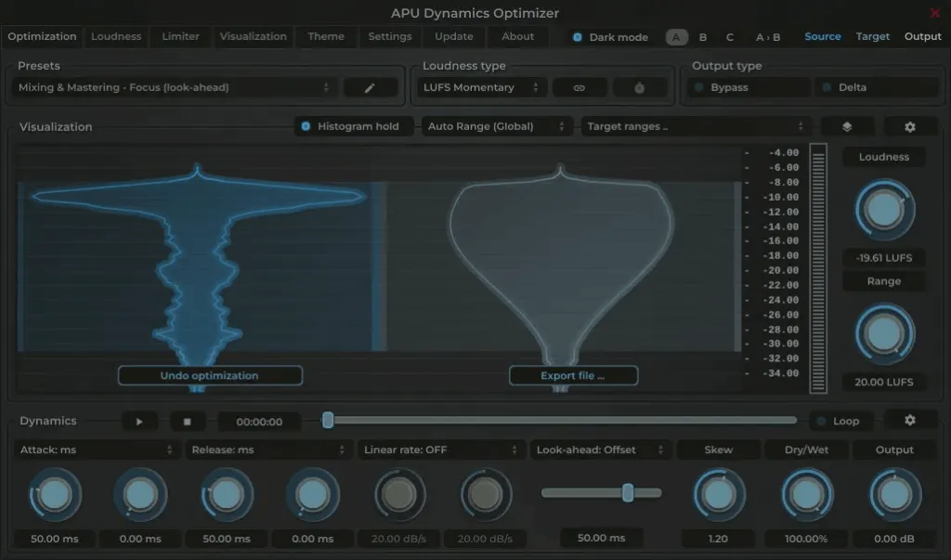Viewport: 951px width, 560px height.
Task: Open the Auto Range (Global) dropdown
Action: click(497, 125)
